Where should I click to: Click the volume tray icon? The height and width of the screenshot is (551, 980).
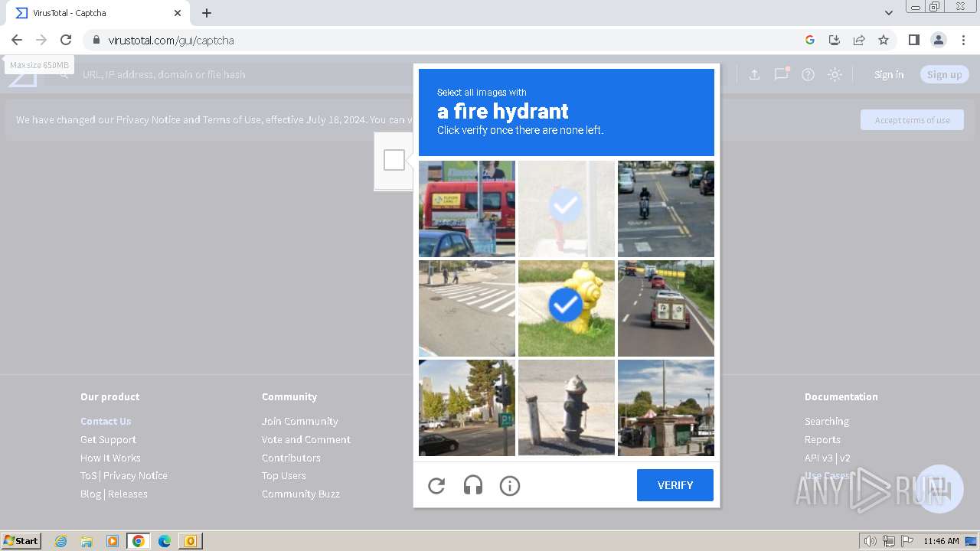tap(870, 541)
